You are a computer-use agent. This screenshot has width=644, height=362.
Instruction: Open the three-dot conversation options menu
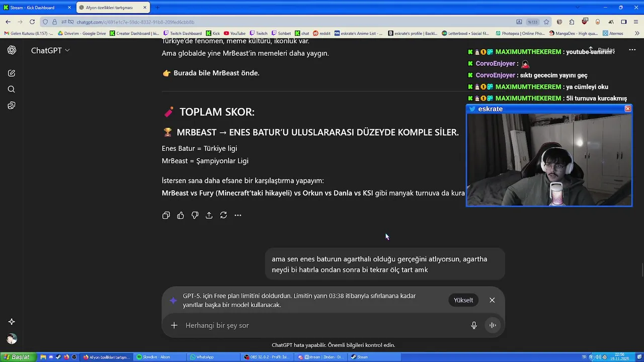[x=632, y=50]
